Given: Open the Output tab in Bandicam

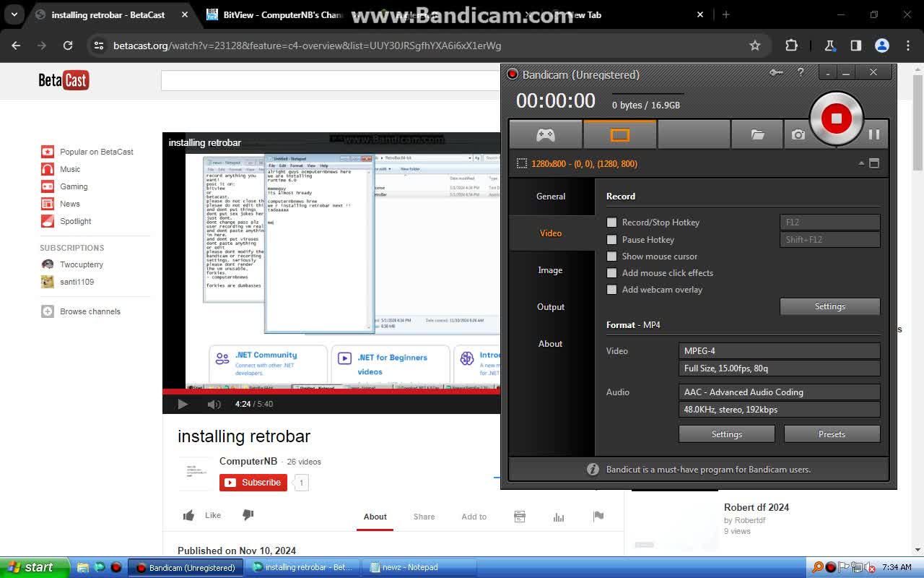Looking at the screenshot, I should point(551,307).
